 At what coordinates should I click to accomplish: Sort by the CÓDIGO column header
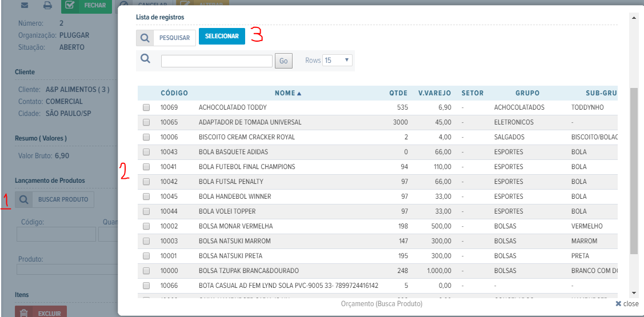(174, 93)
